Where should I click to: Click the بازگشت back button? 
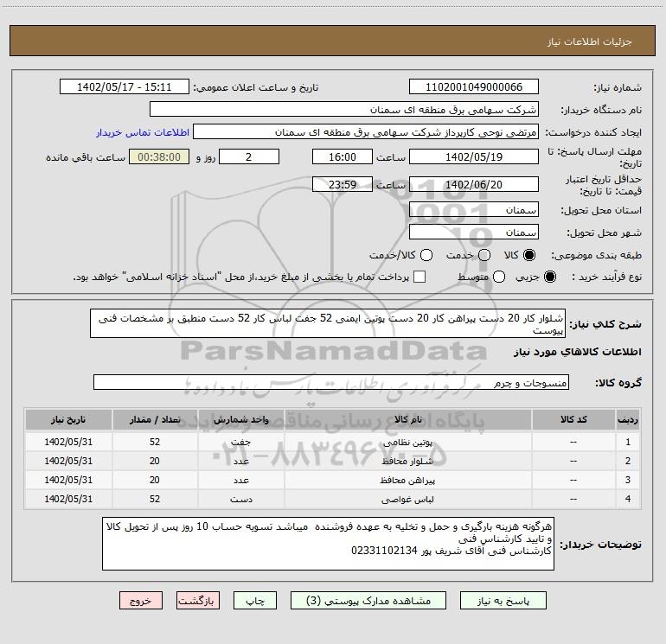coord(198,601)
